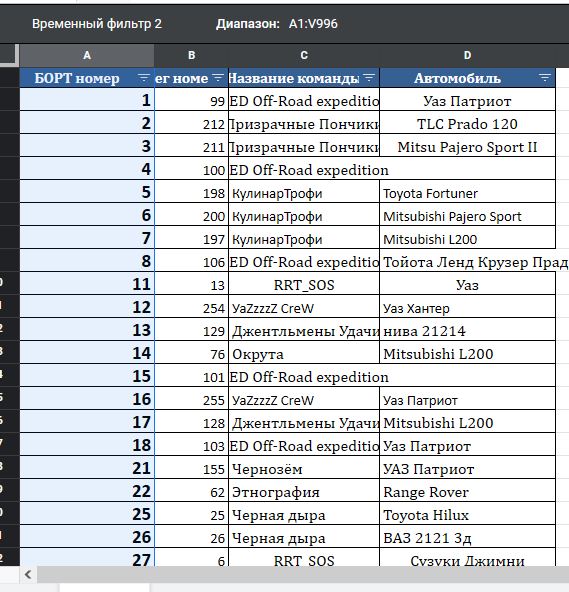
Task: Click the Временный фильтр 2 name
Action: pos(97,24)
